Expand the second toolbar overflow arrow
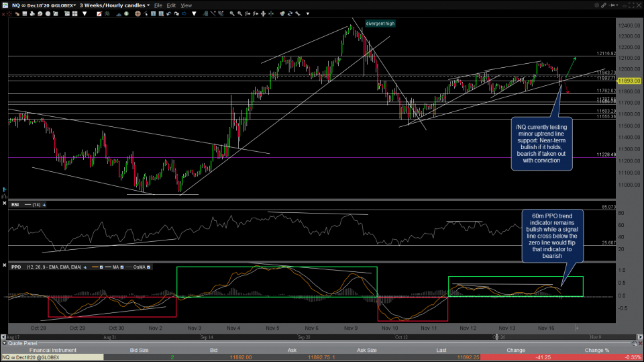 (194, 13)
